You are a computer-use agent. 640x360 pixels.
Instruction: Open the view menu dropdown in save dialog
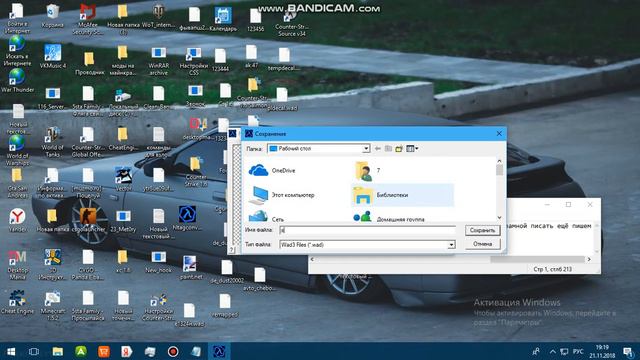point(412,149)
